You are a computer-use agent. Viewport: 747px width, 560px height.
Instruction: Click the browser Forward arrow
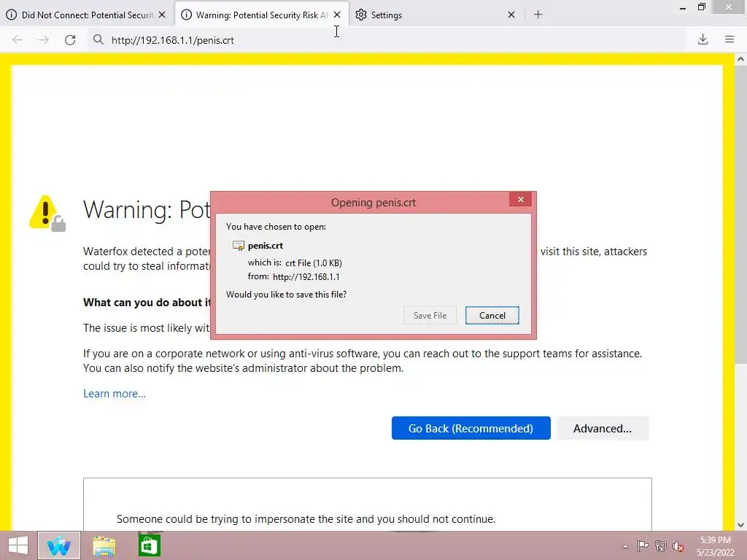(43, 40)
